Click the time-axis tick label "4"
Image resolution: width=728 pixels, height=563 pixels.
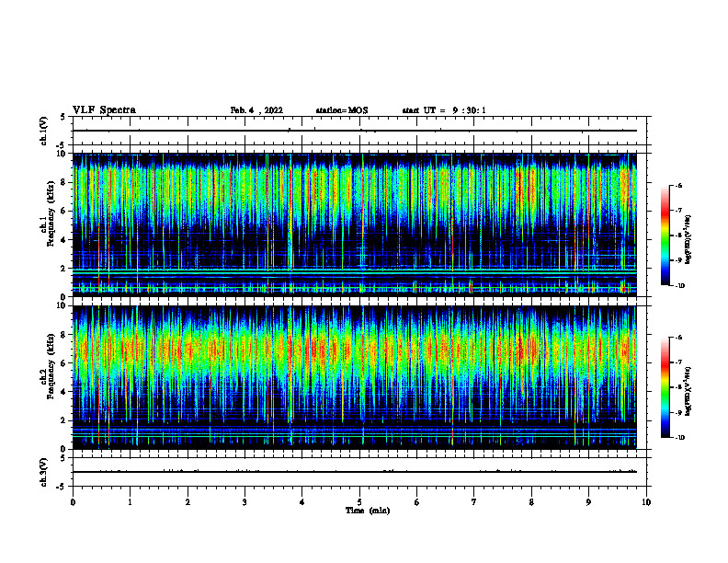[302, 502]
